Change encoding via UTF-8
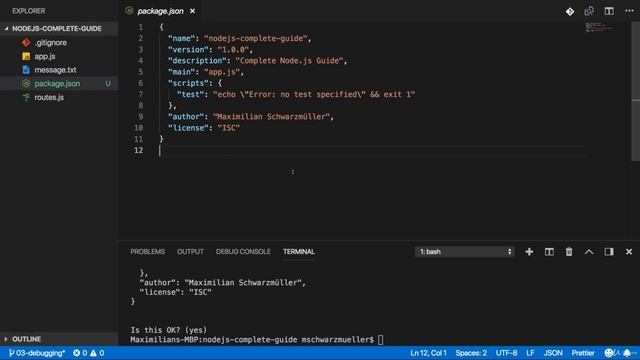640x360 pixels. tap(507, 353)
